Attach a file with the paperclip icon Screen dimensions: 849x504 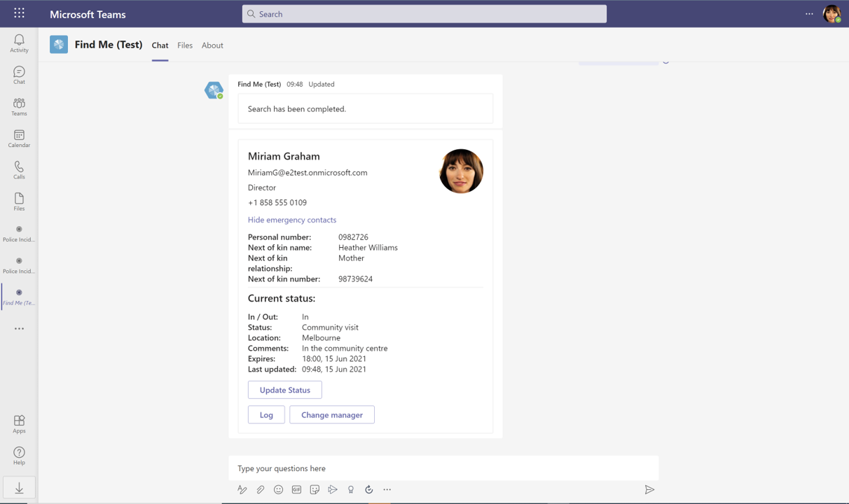[261, 490]
